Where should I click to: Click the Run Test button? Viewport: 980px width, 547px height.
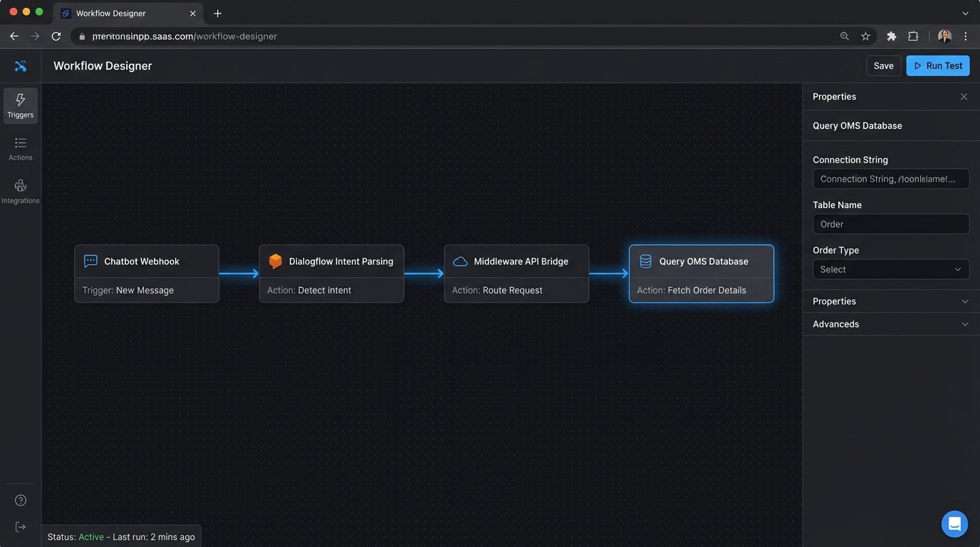point(937,66)
